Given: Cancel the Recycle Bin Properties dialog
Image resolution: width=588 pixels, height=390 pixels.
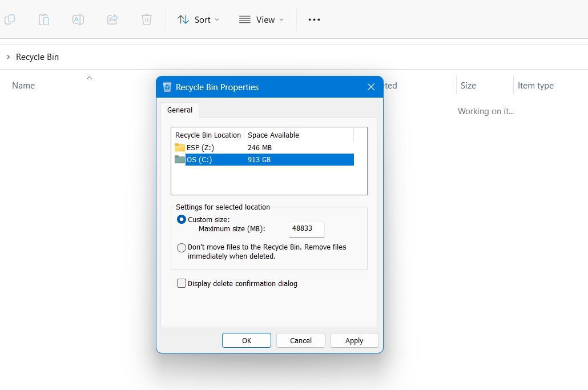Looking at the screenshot, I should tap(300, 340).
